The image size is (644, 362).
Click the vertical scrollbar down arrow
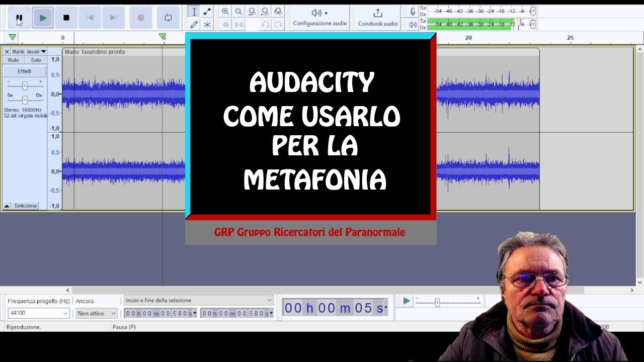click(x=639, y=282)
